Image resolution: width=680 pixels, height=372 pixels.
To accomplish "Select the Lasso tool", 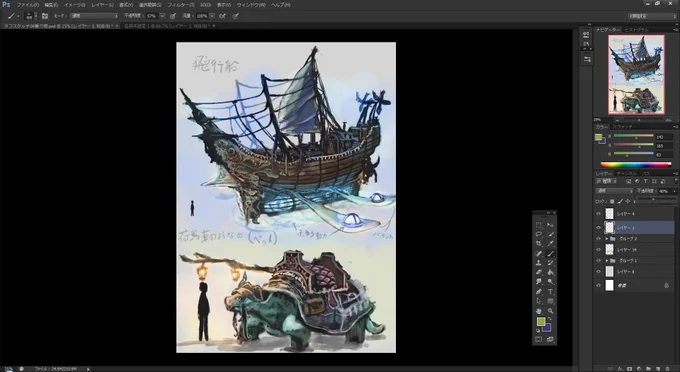I will (539, 234).
